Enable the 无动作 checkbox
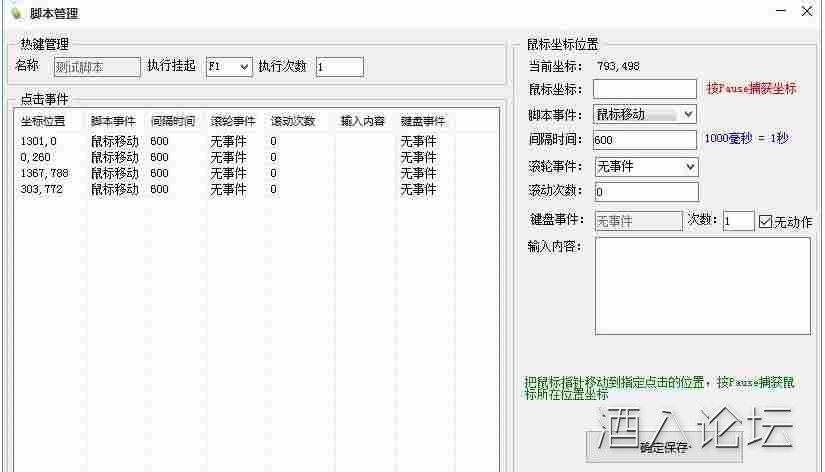Image resolution: width=825 pixels, height=472 pixels. (766, 222)
